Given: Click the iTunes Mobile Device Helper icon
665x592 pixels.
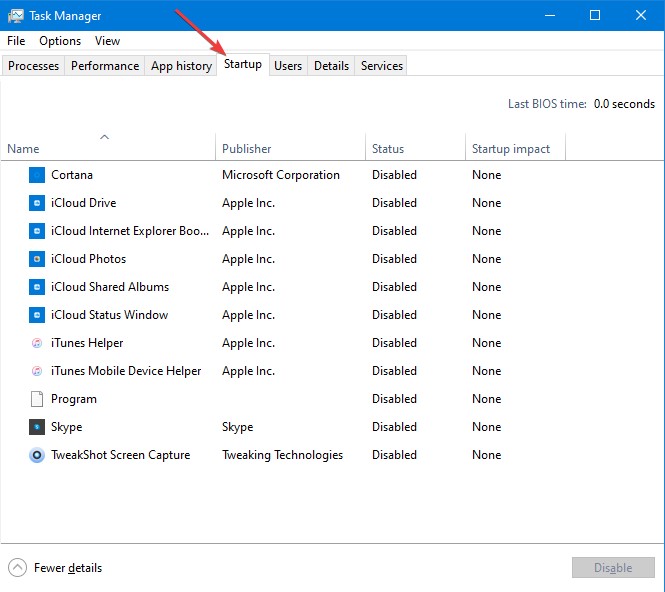Looking at the screenshot, I should (x=37, y=371).
